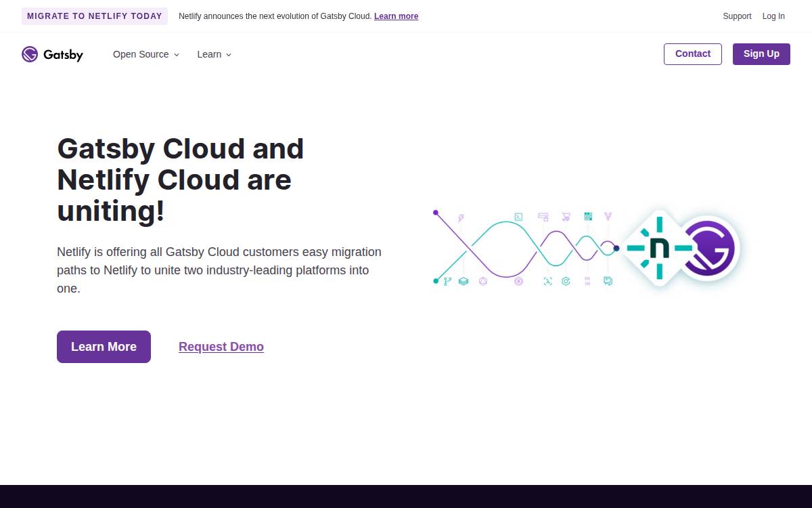Expand the Learn navigation dropdown
This screenshot has height=508, width=812.
[215, 54]
